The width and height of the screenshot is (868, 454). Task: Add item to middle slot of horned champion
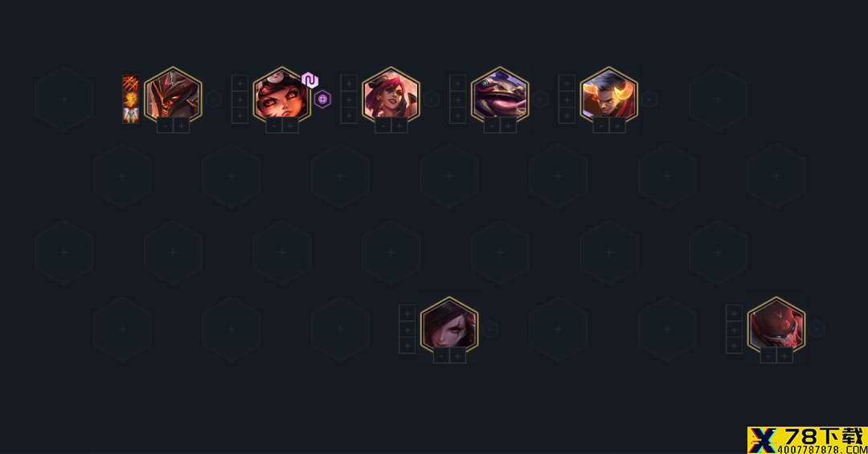(567, 100)
